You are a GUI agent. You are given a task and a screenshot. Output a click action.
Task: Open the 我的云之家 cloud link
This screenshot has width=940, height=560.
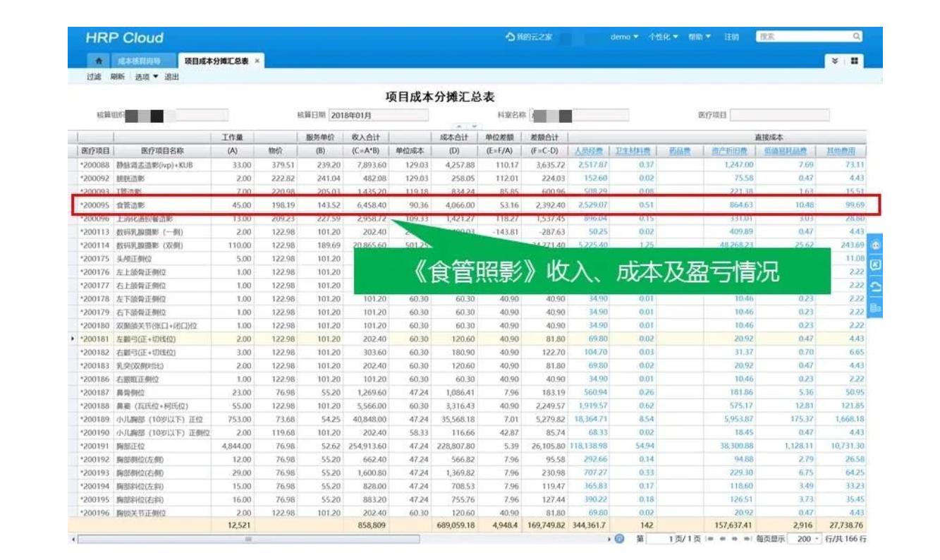(530, 37)
